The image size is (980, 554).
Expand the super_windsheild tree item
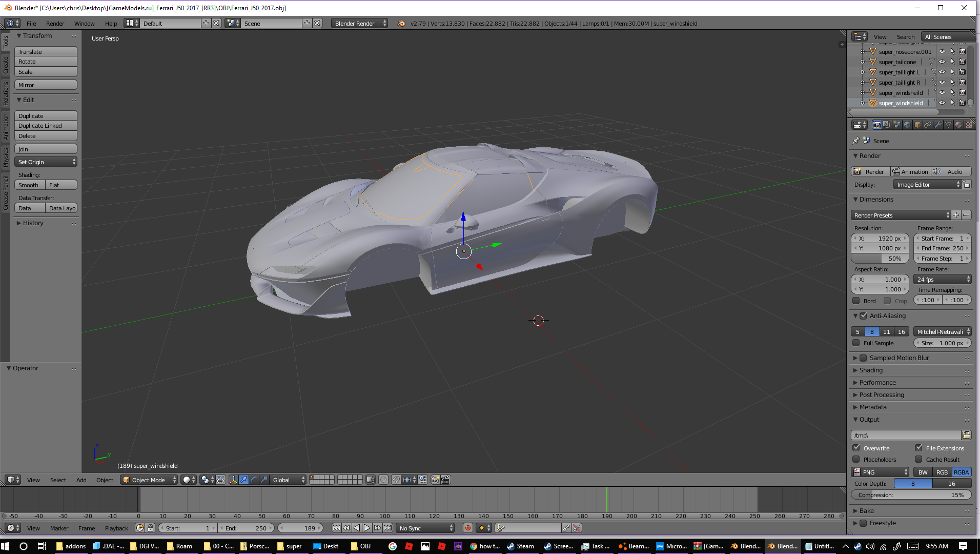(x=862, y=92)
